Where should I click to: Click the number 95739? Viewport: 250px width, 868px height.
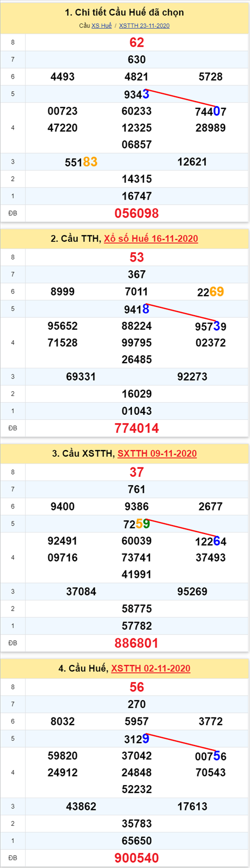210,326
